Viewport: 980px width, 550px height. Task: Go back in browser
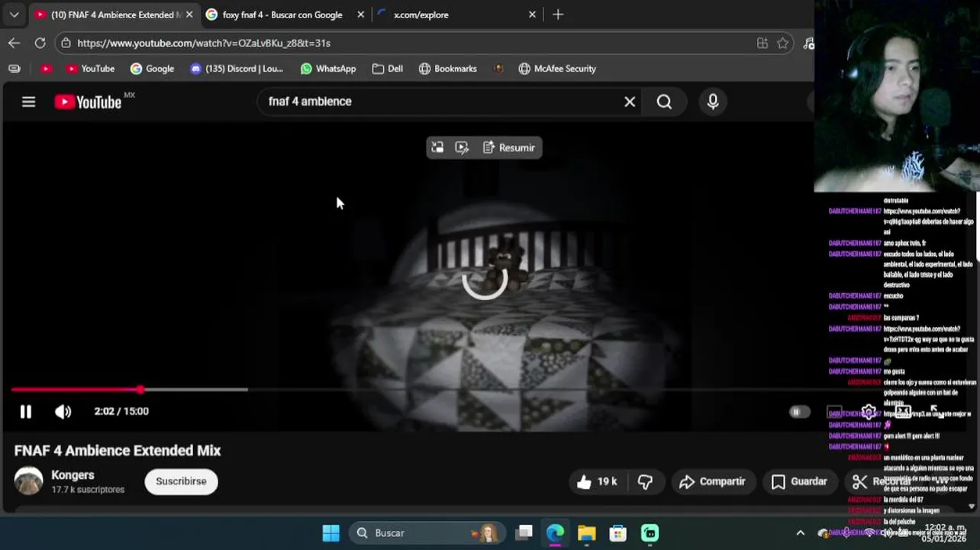[14, 43]
